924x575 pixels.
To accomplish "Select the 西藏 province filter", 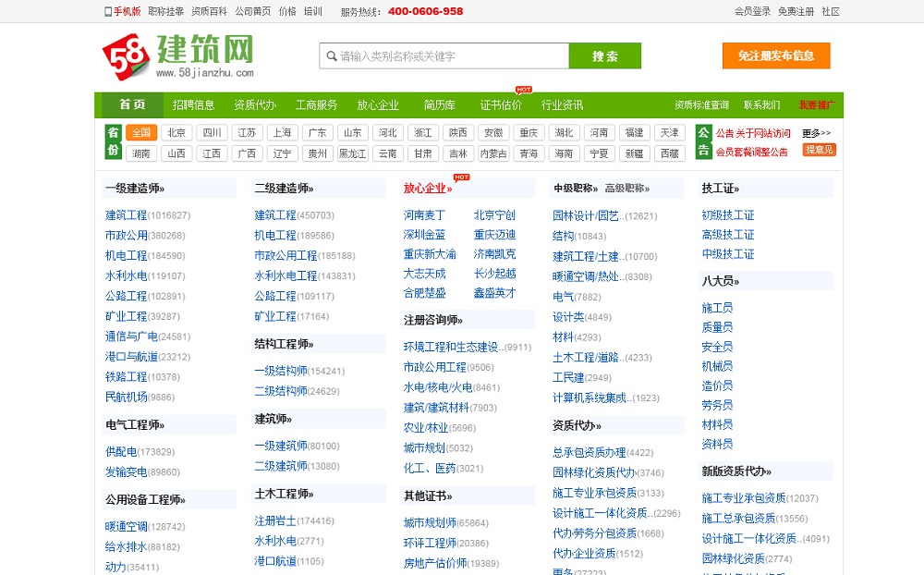I will click(669, 154).
